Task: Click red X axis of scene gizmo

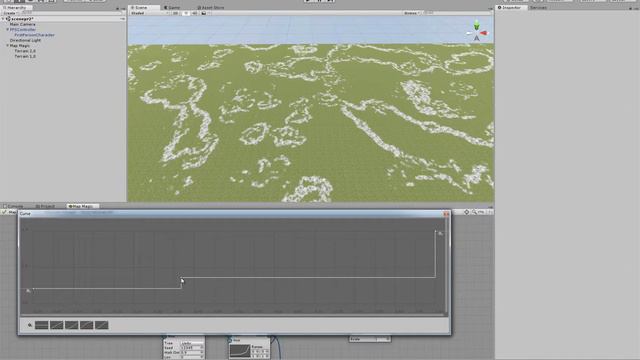Action: 484,33
